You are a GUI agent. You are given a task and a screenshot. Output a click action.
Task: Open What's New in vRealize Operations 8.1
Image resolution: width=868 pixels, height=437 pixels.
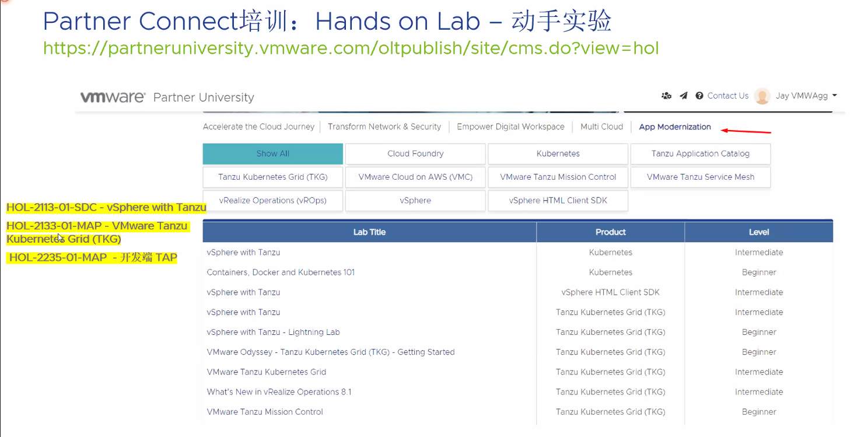[x=279, y=392]
